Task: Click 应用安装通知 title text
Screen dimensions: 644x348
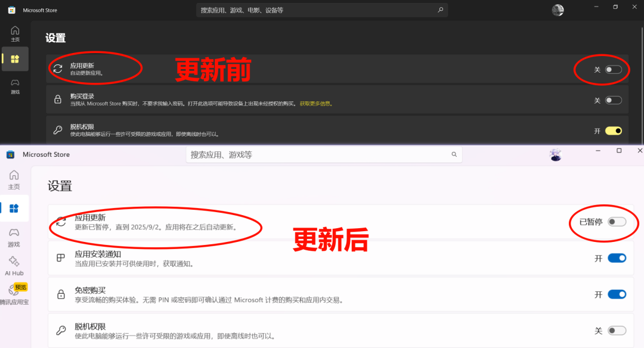Action: click(x=98, y=254)
